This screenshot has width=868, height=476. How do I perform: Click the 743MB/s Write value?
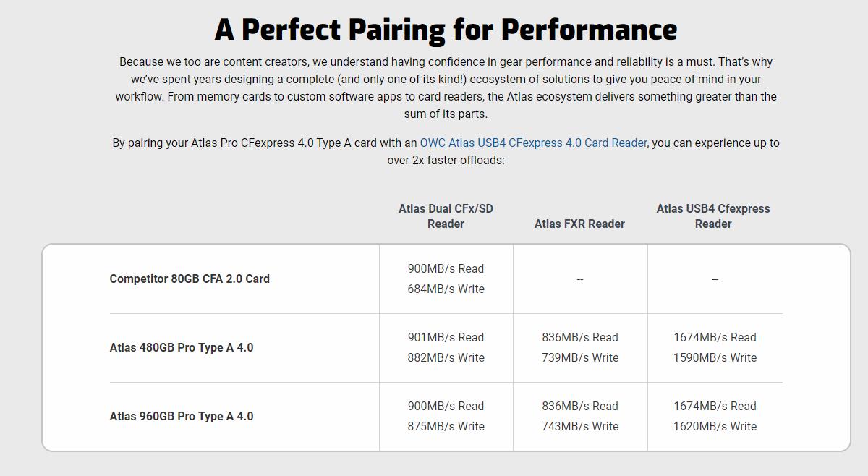click(580, 426)
